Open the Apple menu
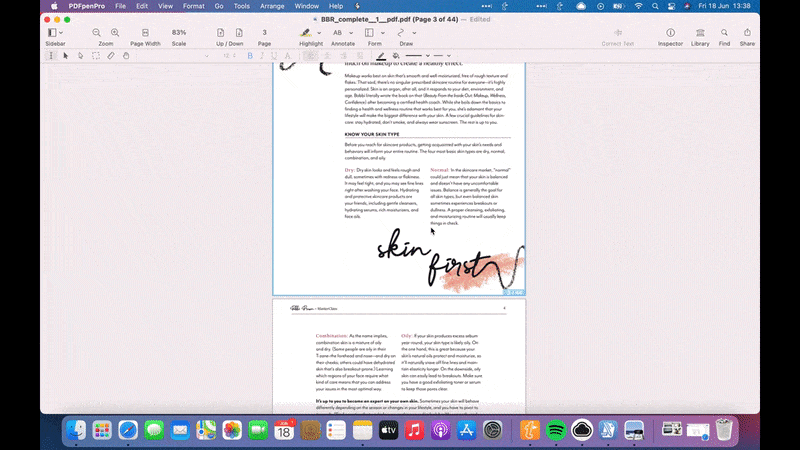The width and height of the screenshot is (800, 450). (54, 6)
